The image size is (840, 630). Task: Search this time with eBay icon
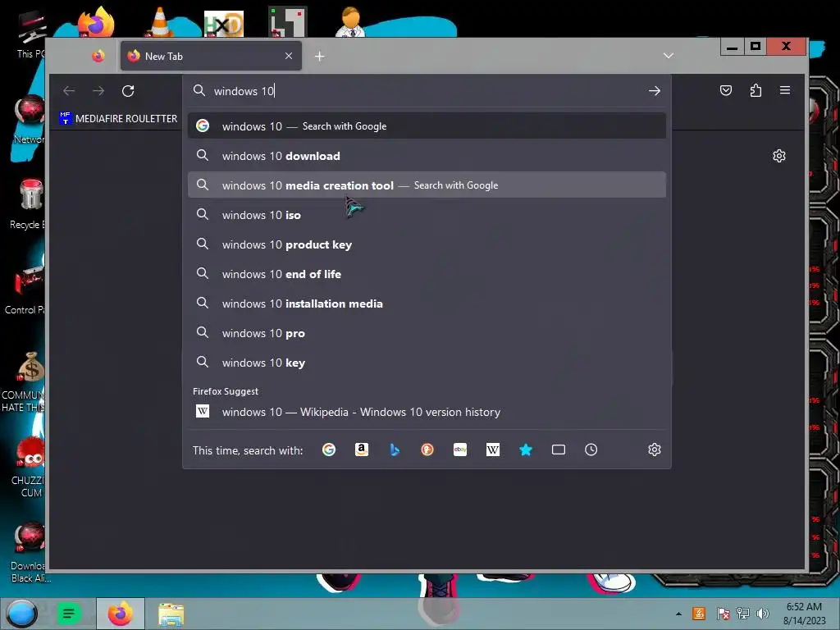(460, 450)
